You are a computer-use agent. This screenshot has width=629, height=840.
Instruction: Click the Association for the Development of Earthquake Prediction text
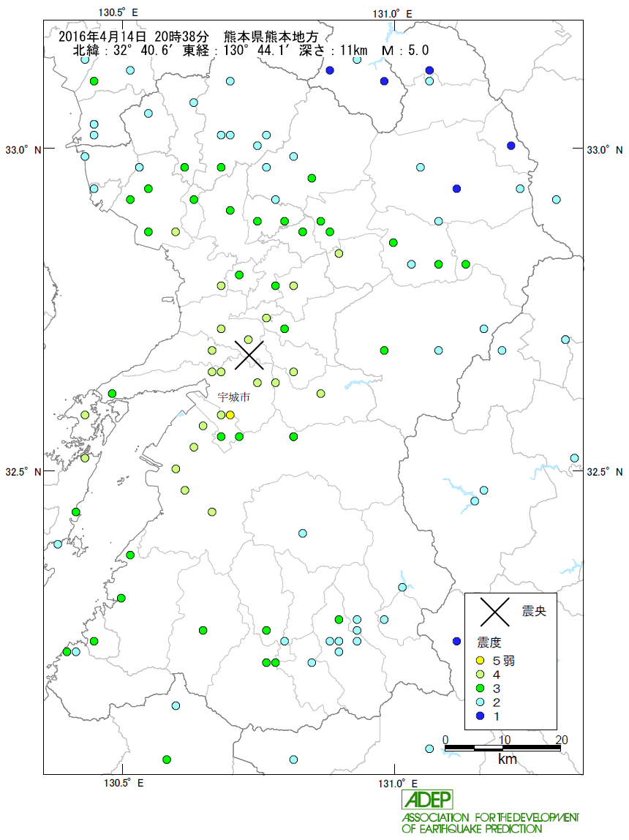(x=490, y=823)
